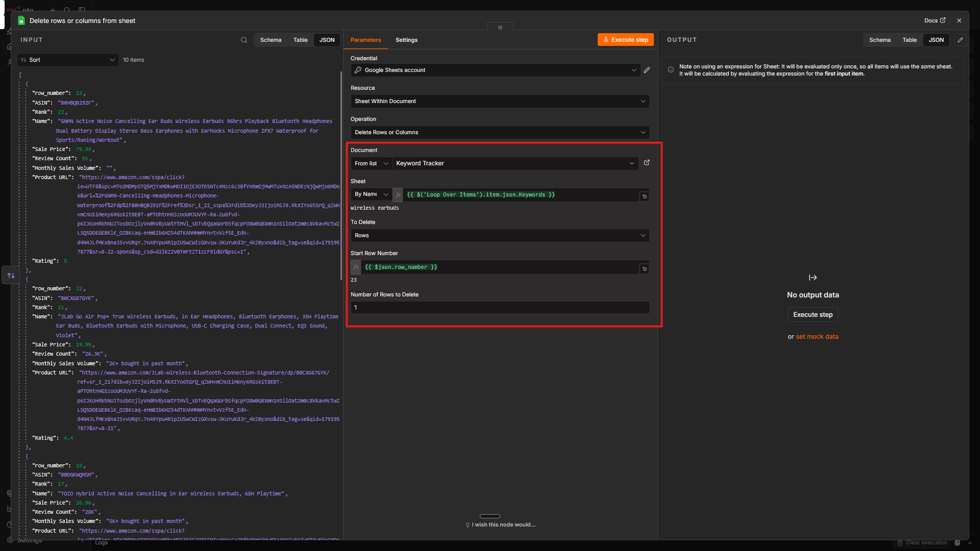This screenshot has width=980, height=551.
Task: Edit the Google Sheets credential (pencil icon)
Action: tap(647, 70)
